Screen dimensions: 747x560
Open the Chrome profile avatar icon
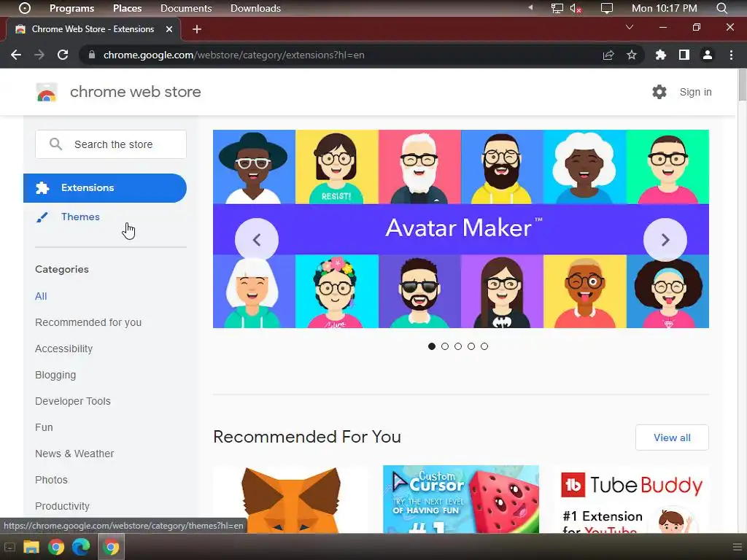tap(708, 55)
